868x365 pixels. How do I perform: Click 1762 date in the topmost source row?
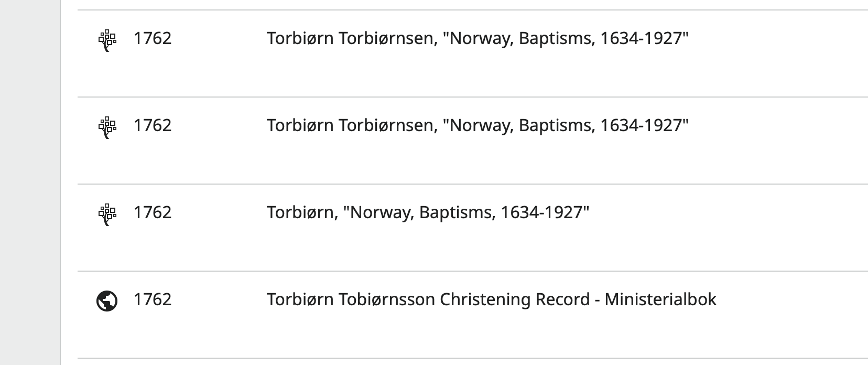pos(153,38)
